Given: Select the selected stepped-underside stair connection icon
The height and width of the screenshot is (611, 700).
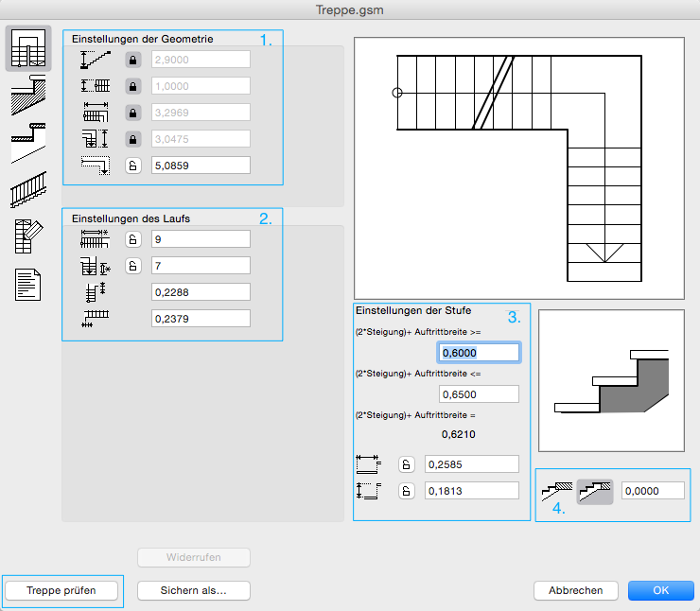Looking at the screenshot, I should point(595,491).
